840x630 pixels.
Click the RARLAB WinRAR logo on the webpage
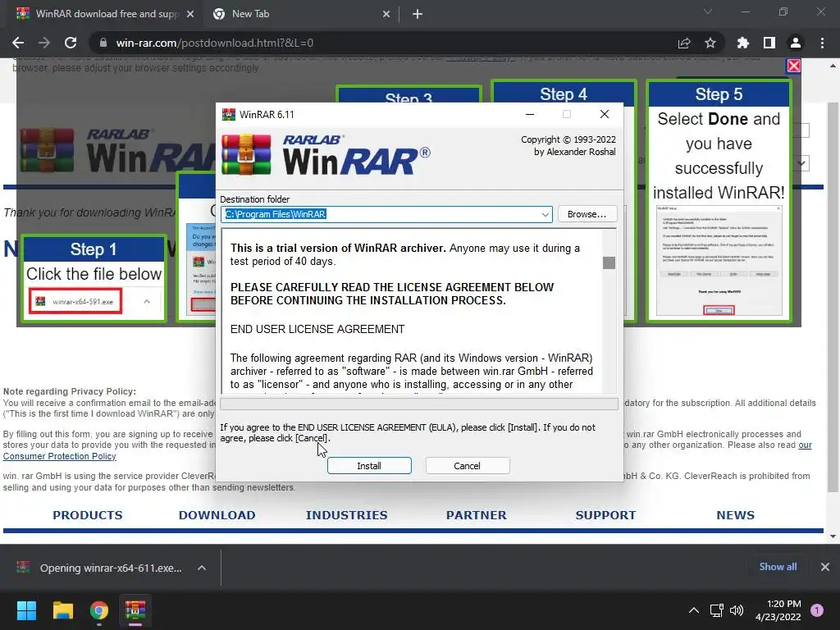[116, 151]
